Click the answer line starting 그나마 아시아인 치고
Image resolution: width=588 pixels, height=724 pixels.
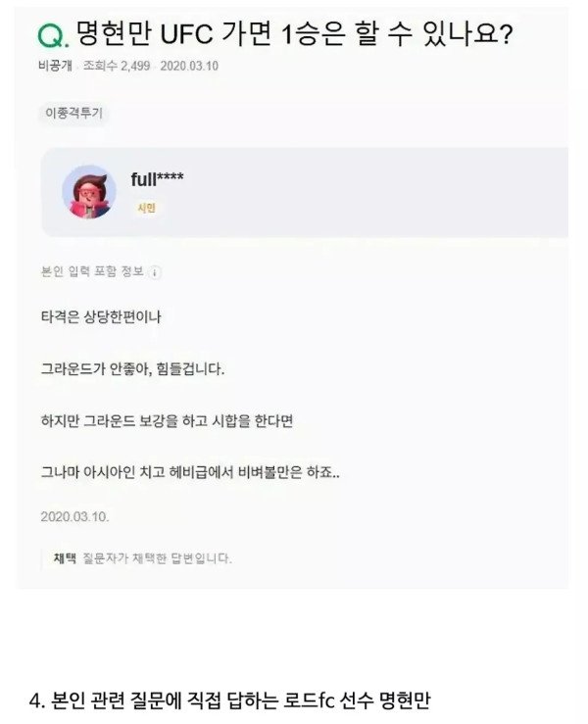pyautogui.click(x=190, y=472)
